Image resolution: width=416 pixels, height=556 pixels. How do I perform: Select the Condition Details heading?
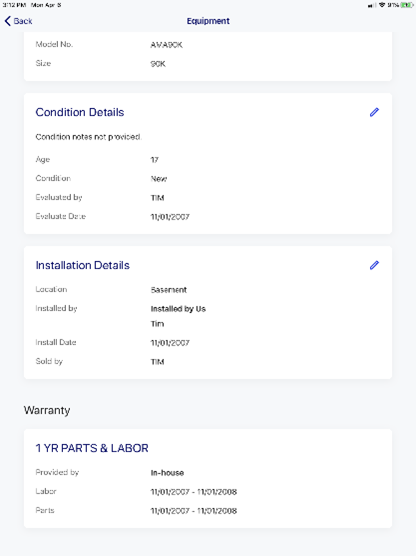click(x=80, y=112)
